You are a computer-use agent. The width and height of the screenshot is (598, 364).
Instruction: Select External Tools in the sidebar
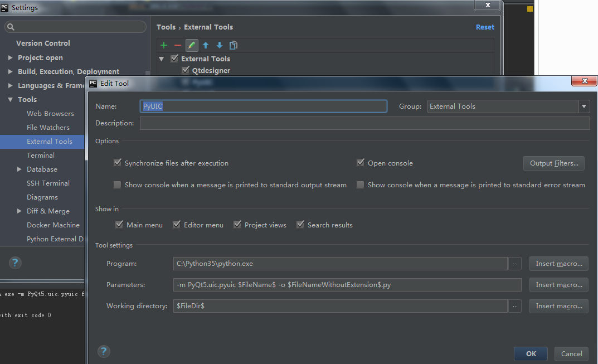click(x=42, y=142)
